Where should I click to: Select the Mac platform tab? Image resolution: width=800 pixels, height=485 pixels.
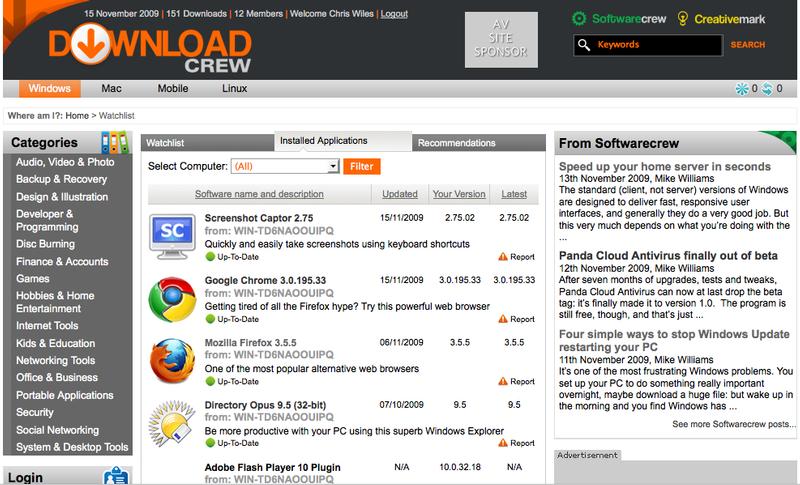[x=111, y=88]
